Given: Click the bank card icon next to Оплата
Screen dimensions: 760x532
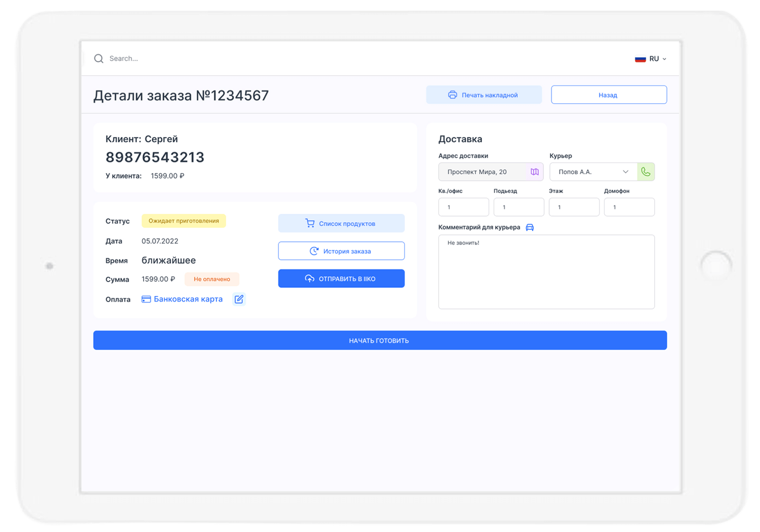Looking at the screenshot, I should (146, 299).
